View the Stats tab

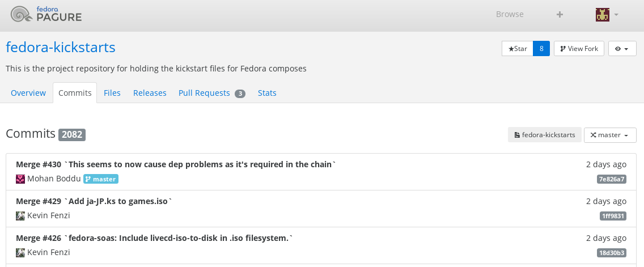[x=267, y=93]
